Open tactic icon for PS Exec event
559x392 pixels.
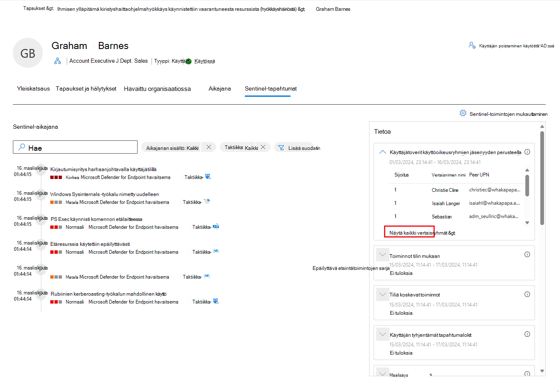tap(216, 226)
